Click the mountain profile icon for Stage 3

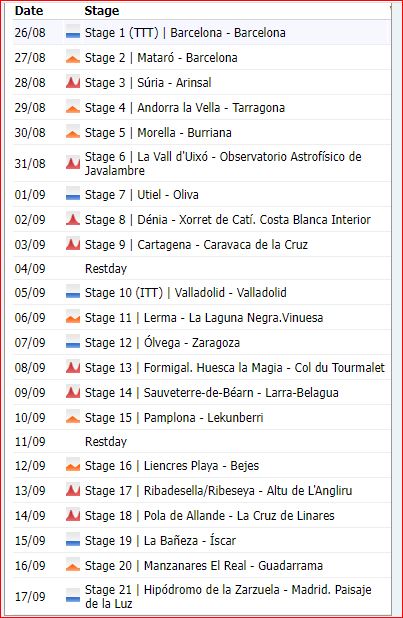pyautogui.click(x=73, y=82)
